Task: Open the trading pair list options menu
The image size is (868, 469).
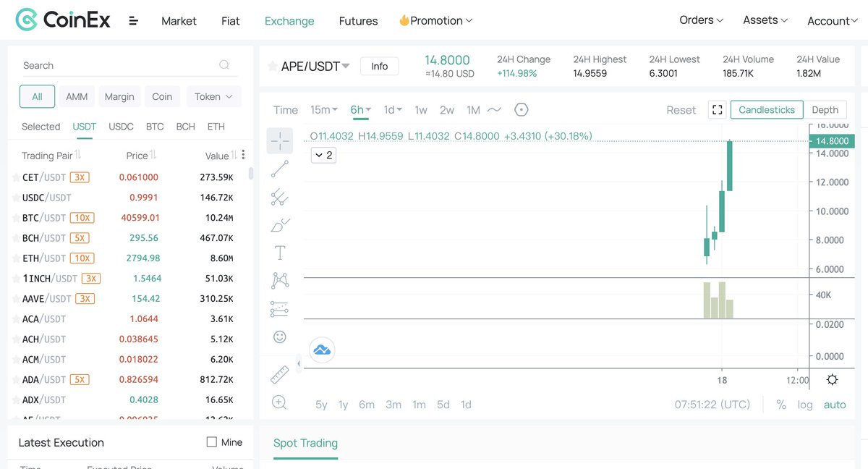Action: click(x=243, y=155)
